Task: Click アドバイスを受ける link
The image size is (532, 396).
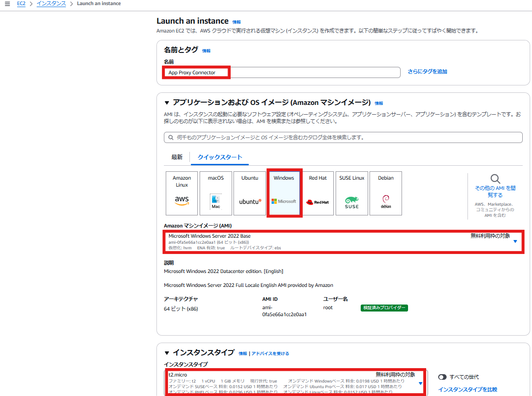Action: pyautogui.click(x=270, y=354)
